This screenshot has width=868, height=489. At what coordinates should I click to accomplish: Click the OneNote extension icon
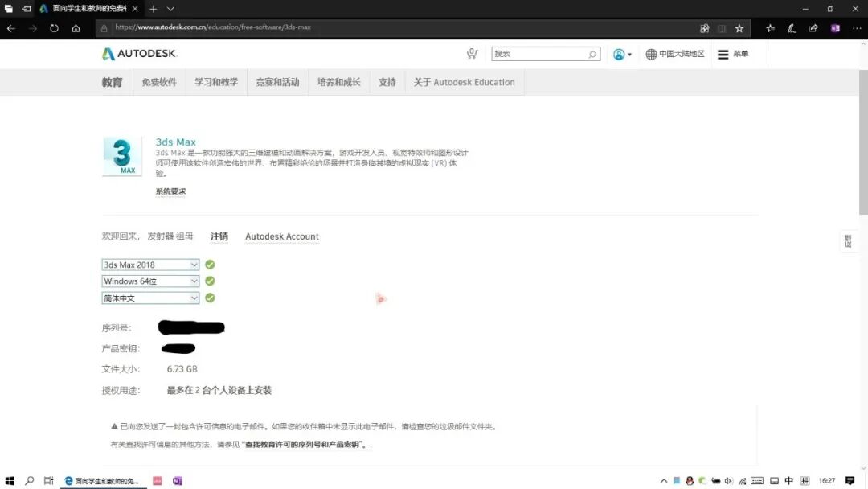click(x=835, y=28)
